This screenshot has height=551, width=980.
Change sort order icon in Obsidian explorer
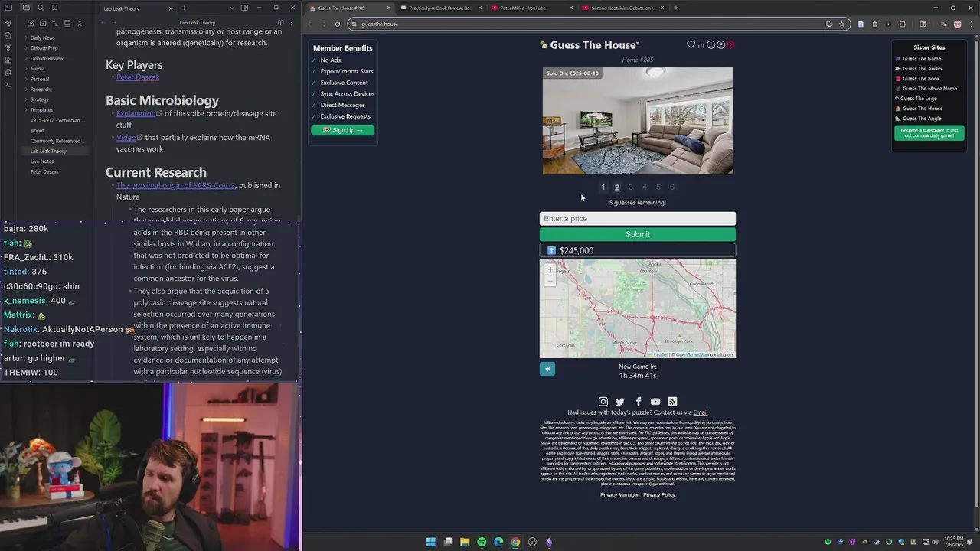54,23
